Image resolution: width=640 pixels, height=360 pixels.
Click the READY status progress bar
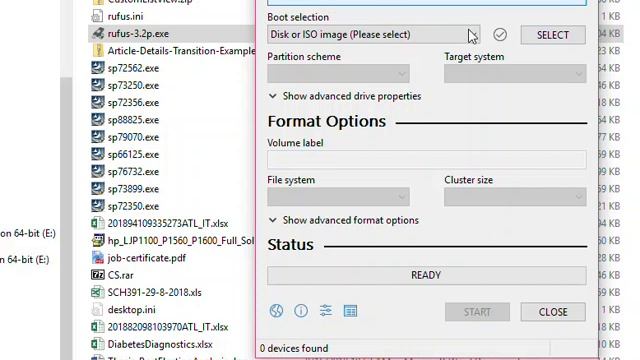tap(427, 276)
